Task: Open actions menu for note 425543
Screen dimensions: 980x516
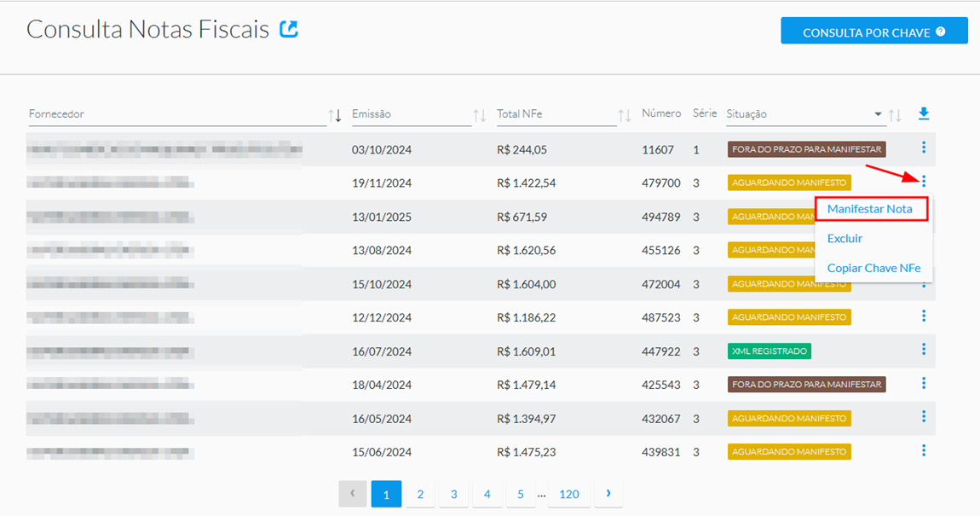Action: pos(924,383)
